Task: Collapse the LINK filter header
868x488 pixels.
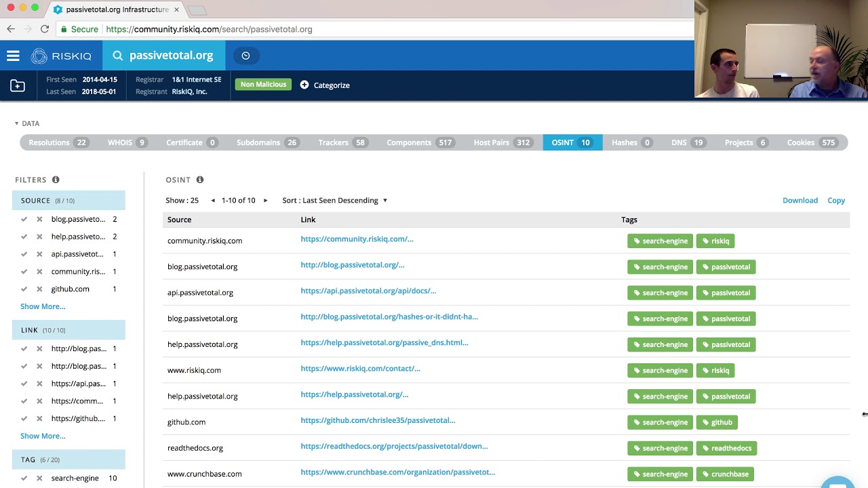Action: click(68, 330)
